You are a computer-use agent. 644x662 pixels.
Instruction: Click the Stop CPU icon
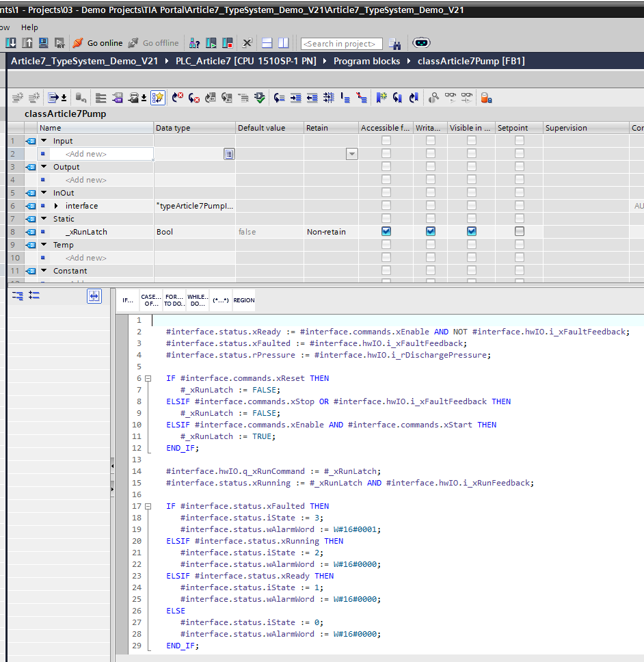point(228,42)
